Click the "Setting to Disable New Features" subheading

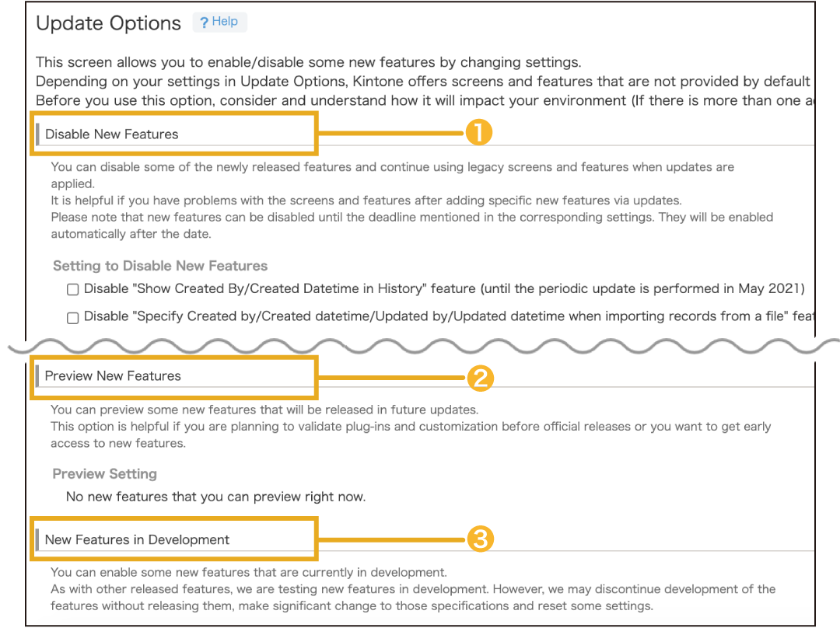[x=160, y=266]
